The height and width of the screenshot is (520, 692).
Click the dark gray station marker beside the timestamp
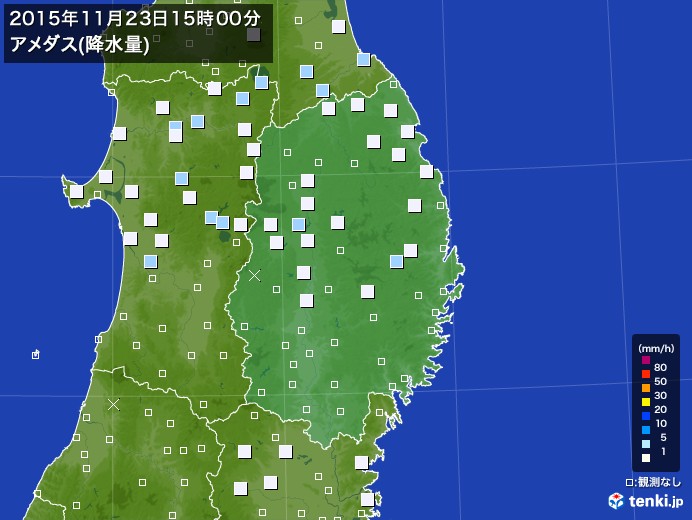tap(253, 35)
